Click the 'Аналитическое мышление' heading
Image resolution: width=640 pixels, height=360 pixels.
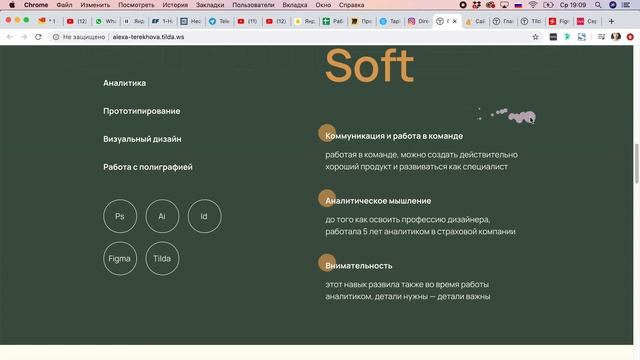[378, 201]
